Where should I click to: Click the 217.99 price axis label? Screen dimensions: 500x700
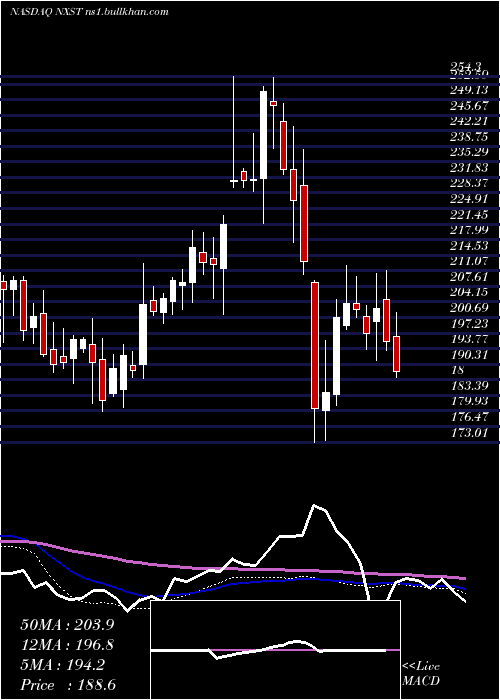pyautogui.click(x=468, y=230)
